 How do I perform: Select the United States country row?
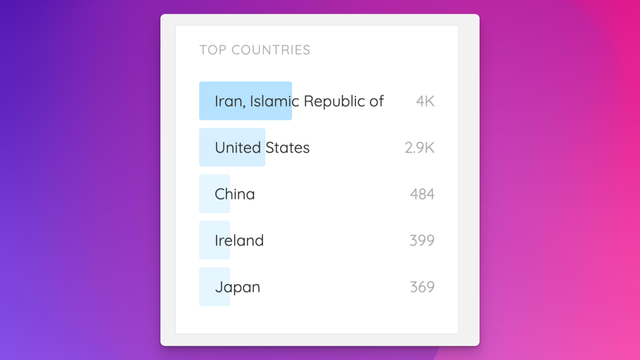[317, 147]
